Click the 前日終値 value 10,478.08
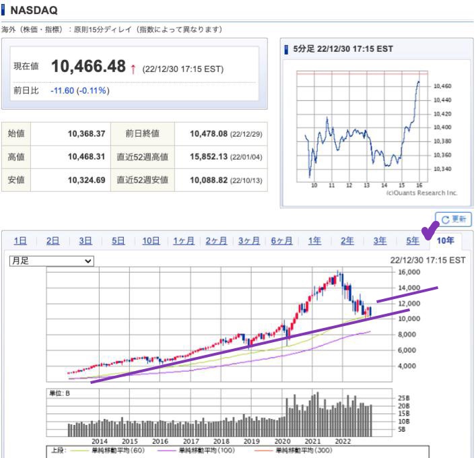 tap(209, 134)
